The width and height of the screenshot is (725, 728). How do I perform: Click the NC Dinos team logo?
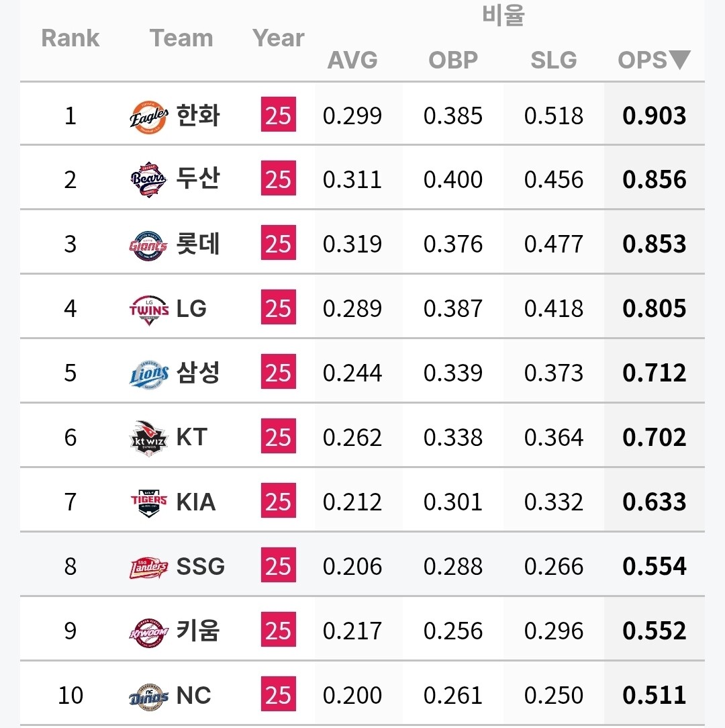[149, 695]
